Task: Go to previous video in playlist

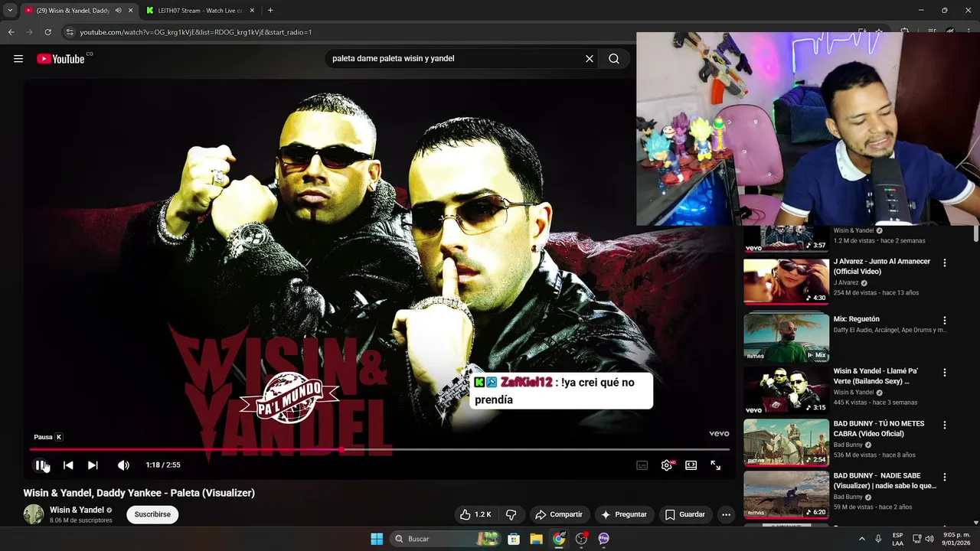Action: click(x=68, y=465)
